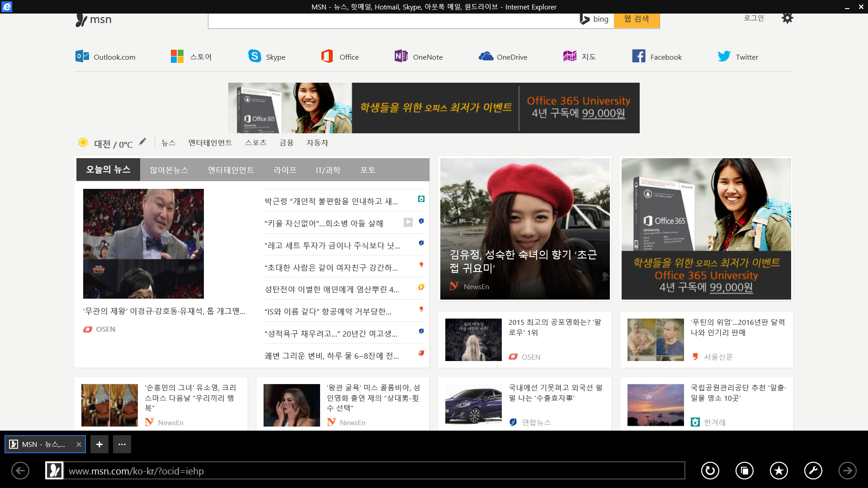Click the Internet Explorer icon in title bar
Screen dimensions: 868x488
point(7,7)
